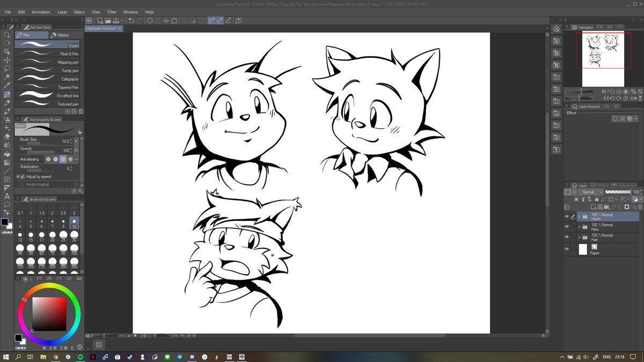Open the File menu
This screenshot has height=362, width=644.
coord(8,12)
